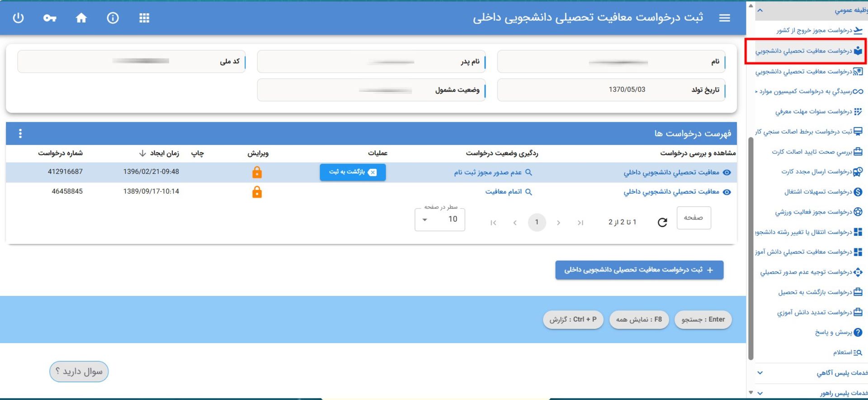868x400 pixels.
Task: Click سوال دارید ؟ help button
Action: click(x=79, y=371)
